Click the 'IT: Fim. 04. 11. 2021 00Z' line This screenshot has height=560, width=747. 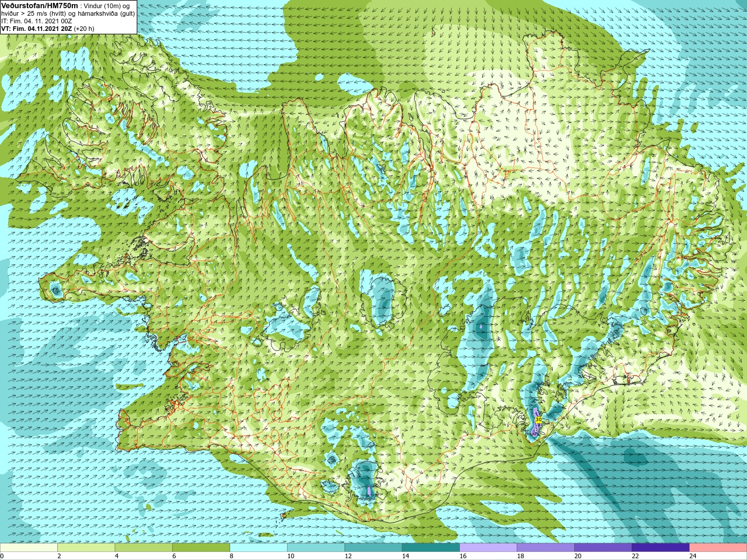click(37, 21)
